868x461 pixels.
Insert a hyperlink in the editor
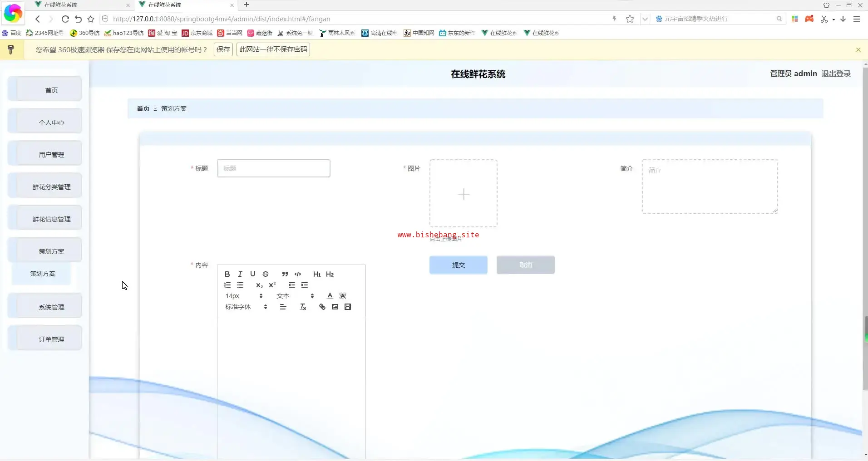pyautogui.click(x=322, y=307)
